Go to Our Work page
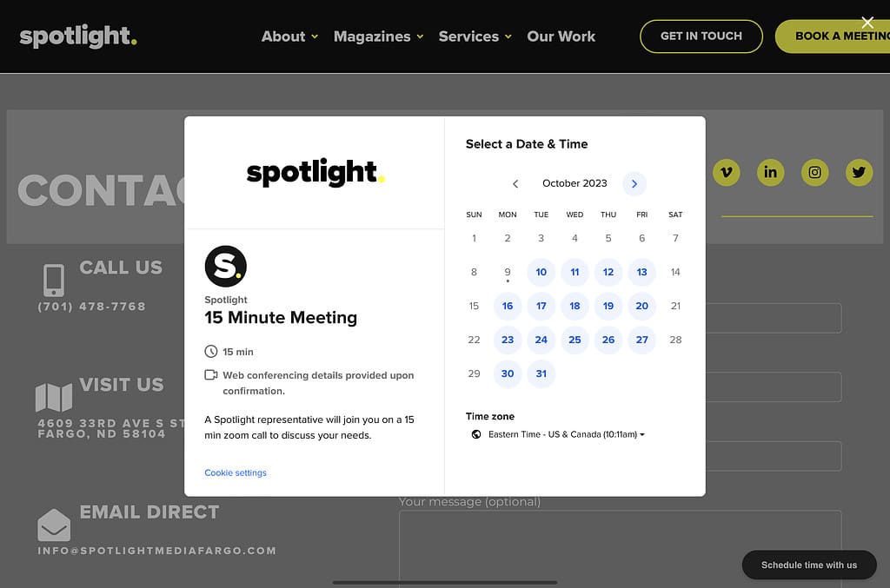Viewport: 890px width, 588px height. (561, 36)
